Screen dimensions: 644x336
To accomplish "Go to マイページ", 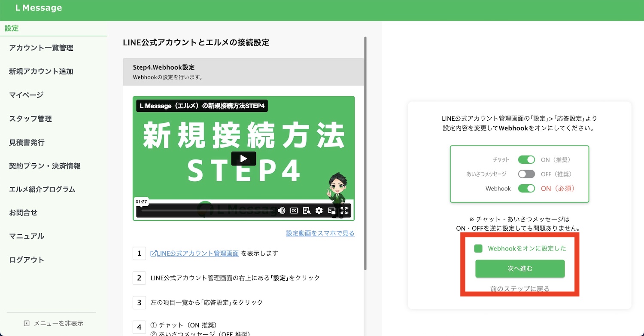I will [26, 95].
